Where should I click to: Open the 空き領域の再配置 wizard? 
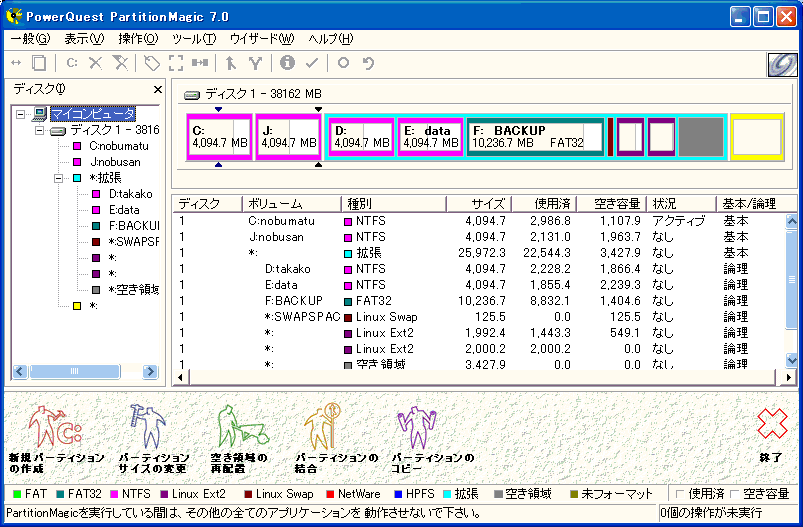point(240,427)
